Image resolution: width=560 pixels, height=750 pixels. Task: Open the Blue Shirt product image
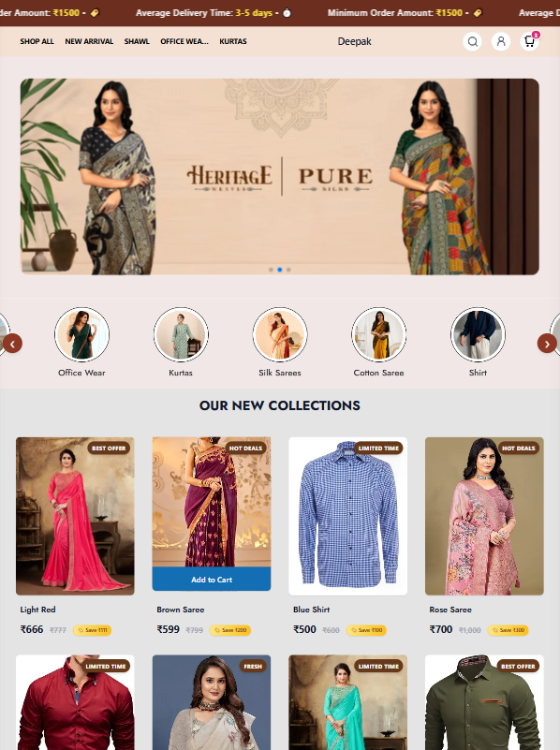(348, 516)
